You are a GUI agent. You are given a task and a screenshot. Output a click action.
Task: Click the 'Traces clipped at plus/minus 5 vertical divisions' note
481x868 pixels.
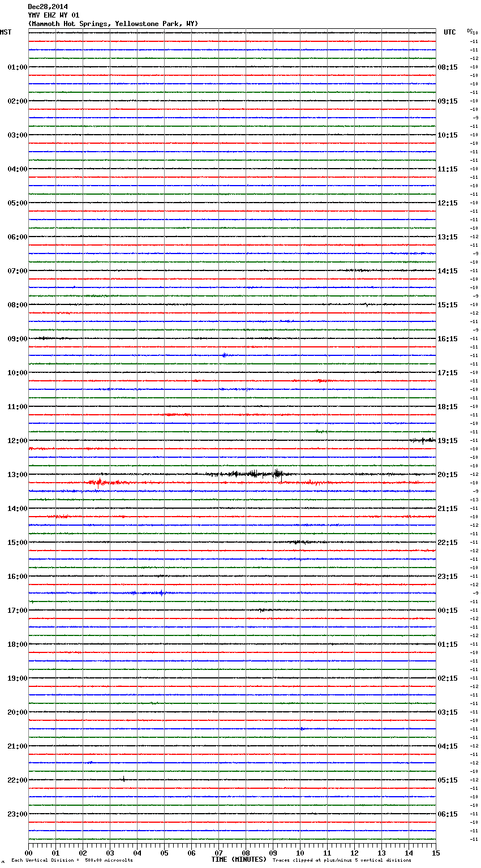coord(342,861)
